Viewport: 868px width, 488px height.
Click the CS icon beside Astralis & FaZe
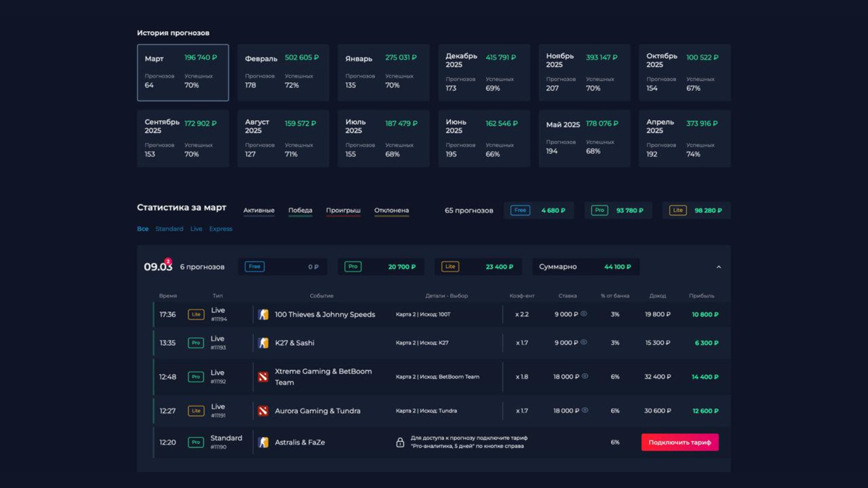(x=263, y=442)
